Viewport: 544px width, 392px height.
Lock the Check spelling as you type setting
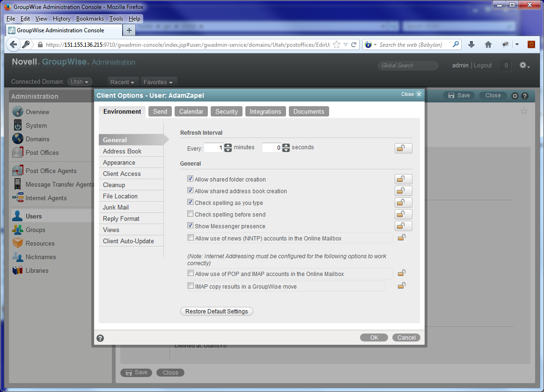pyautogui.click(x=403, y=203)
